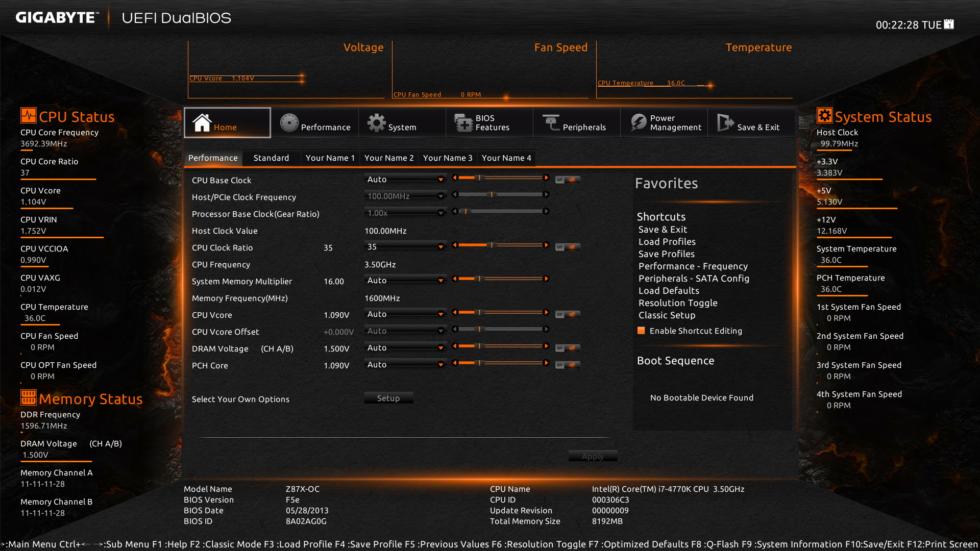Click the Classic Setup shortcut
Image resolution: width=980 pixels, height=551 pixels.
pyautogui.click(x=667, y=315)
